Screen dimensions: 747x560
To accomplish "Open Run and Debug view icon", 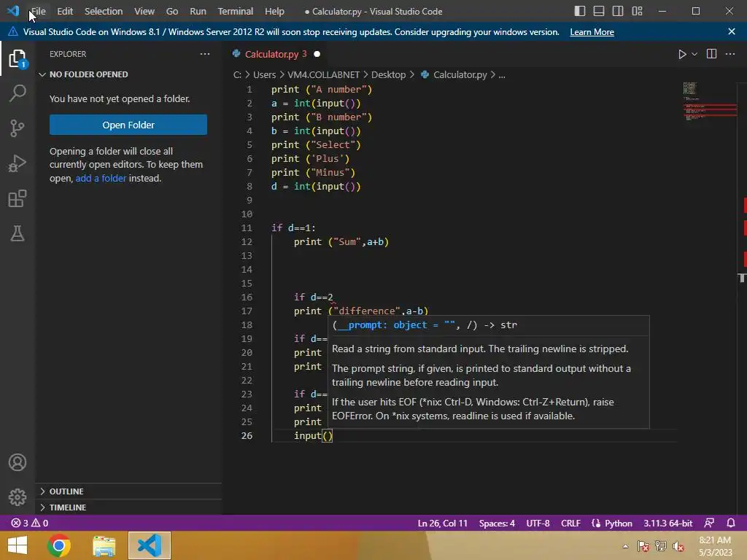I will pyautogui.click(x=18, y=163).
